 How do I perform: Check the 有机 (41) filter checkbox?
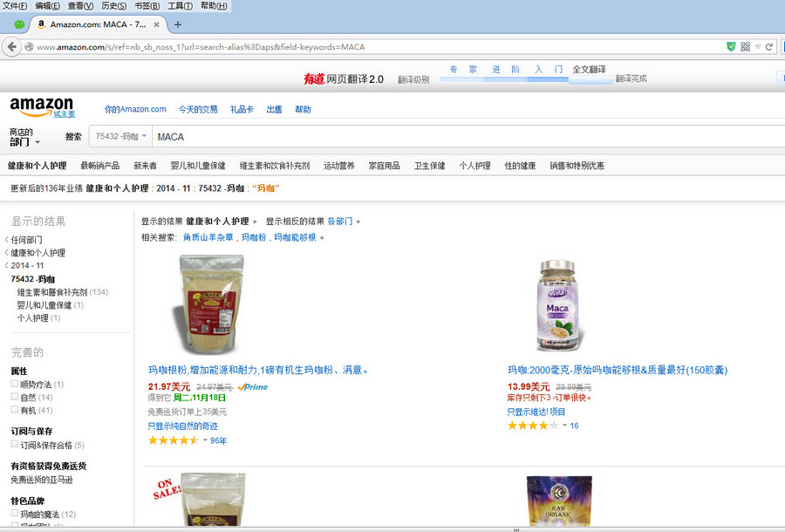15,410
